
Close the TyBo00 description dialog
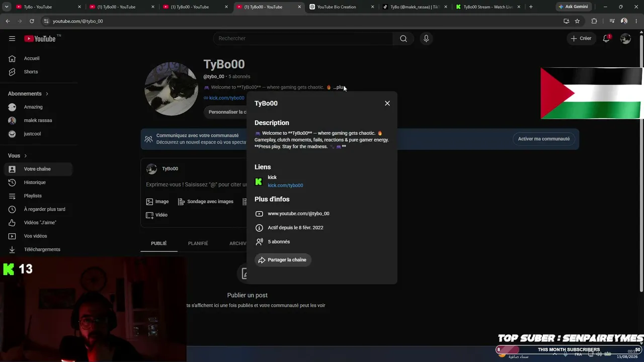coord(387,103)
